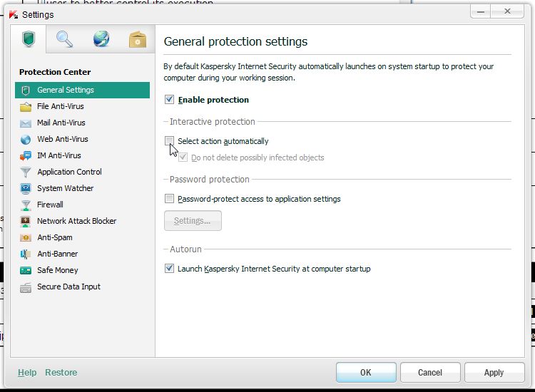Click the Cancel button
The width and height of the screenshot is (535, 392).
coord(430,373)
